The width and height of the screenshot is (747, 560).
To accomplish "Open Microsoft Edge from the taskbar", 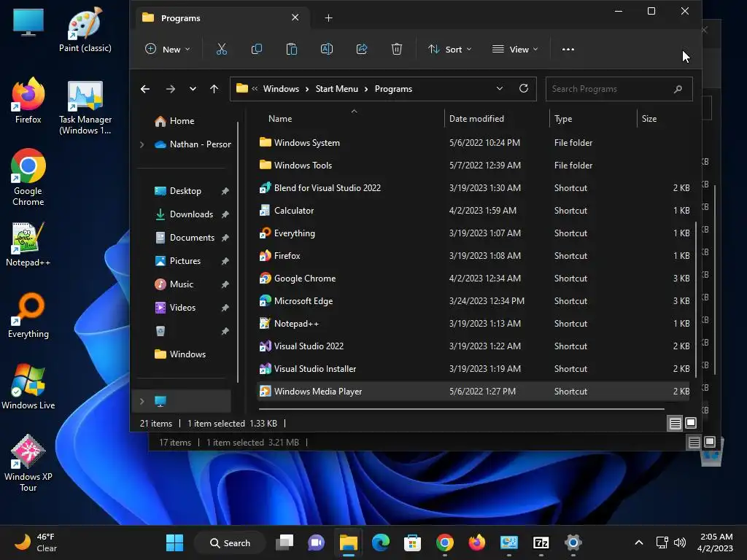I will (380, 542).
